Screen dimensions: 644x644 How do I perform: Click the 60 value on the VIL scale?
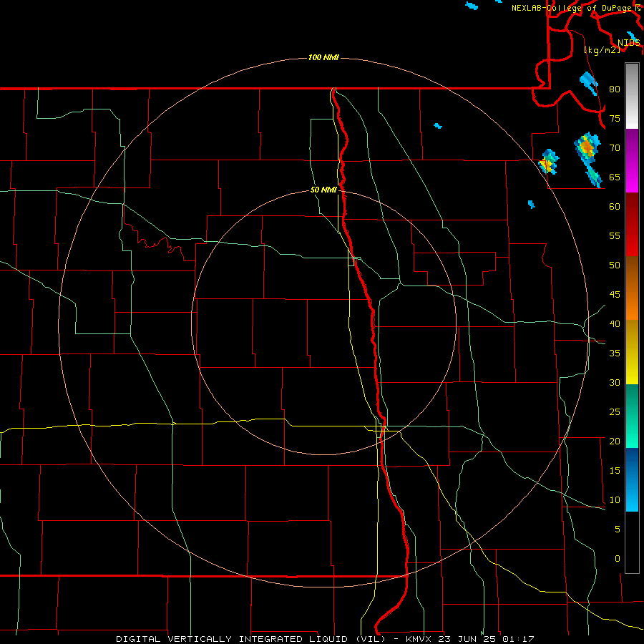pos(615,207)
